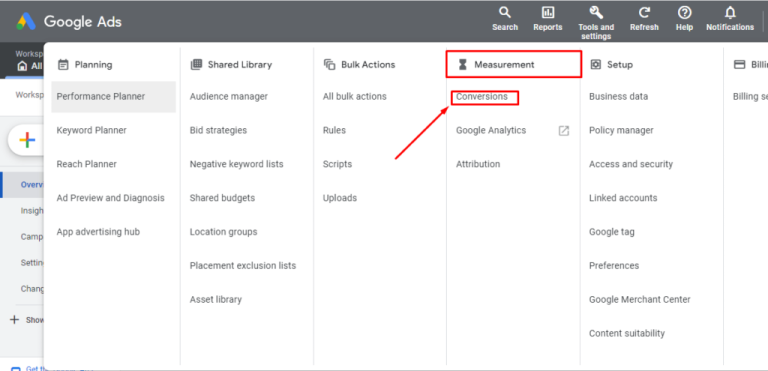Click the Bulk Actions heading
Screen dimensions: 768x371
point(368,65)
